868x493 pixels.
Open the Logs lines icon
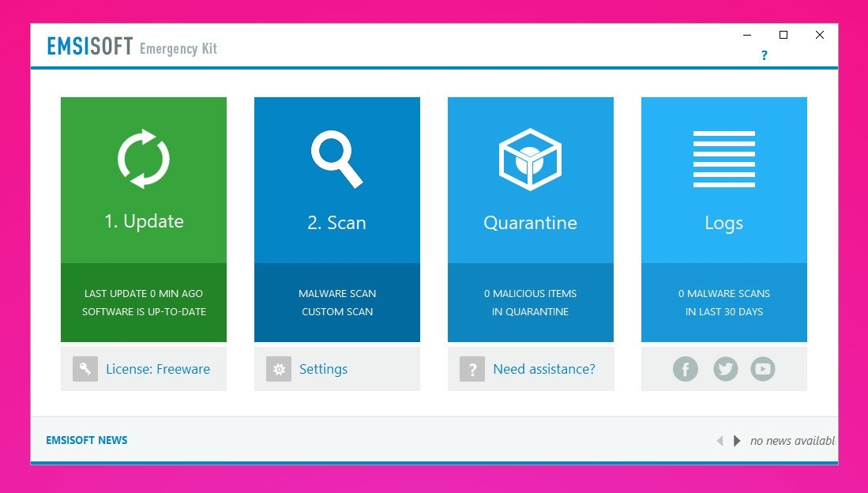[x=724, y=159]
